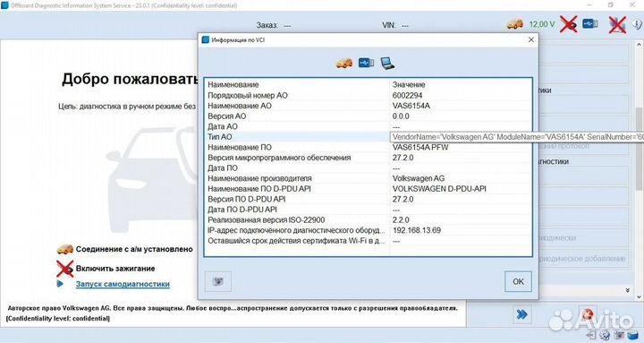Expand the double-chevron at the right panel bottom
The image size is (644, 343).
tap(628, 290)
